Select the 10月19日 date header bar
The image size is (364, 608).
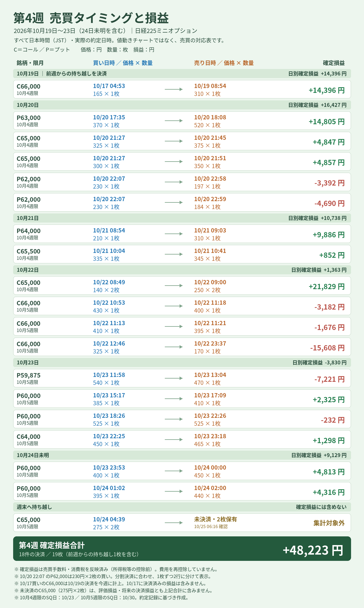[x=182, y=74]
